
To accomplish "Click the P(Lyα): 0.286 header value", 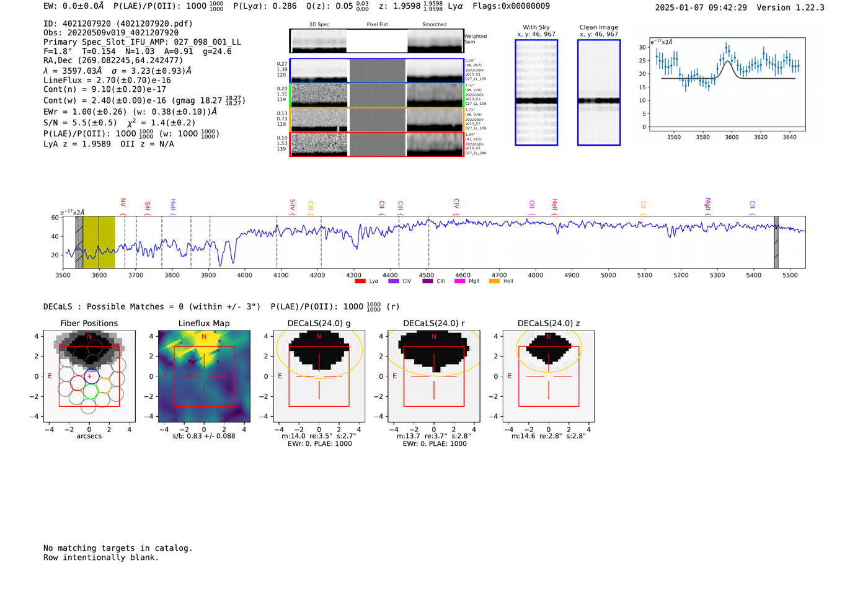I will pyautogui.click(x=265, y=6).
